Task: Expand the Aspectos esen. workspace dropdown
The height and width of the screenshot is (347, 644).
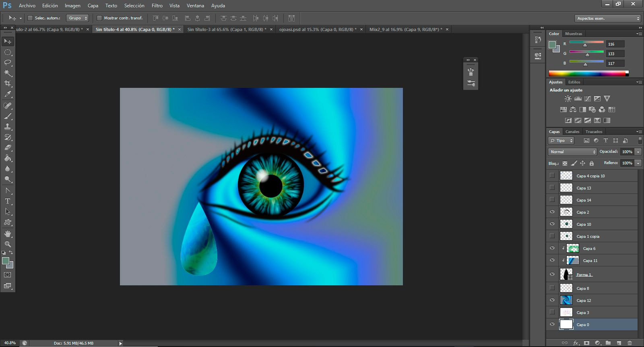Action: [607, 19]
